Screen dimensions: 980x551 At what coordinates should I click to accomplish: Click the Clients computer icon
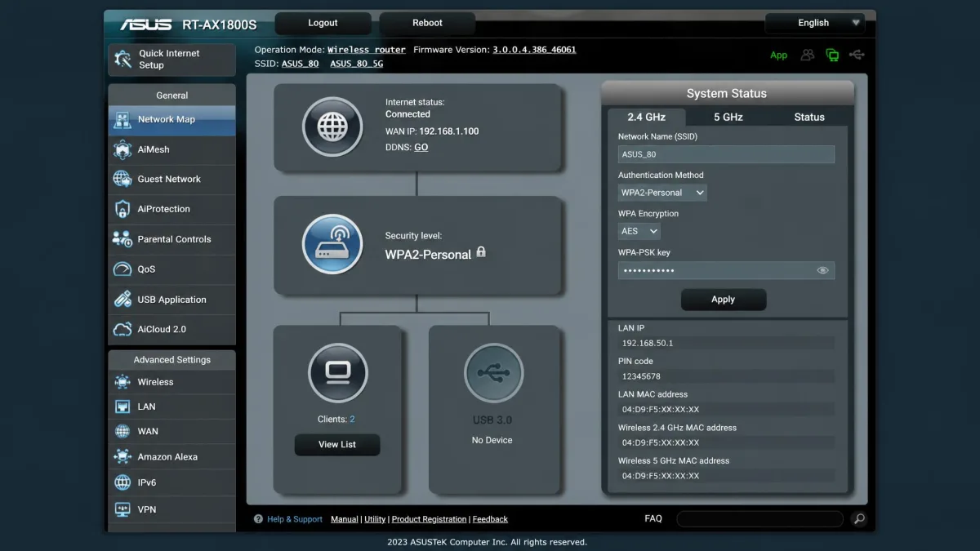tap(337, 373)
